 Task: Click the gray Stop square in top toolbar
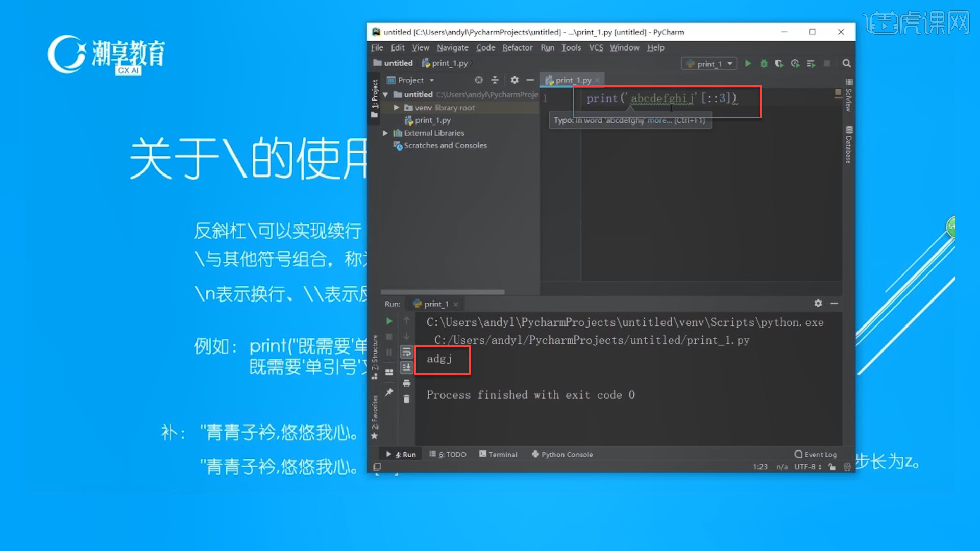pyautogui.click(x=827, y=63)
